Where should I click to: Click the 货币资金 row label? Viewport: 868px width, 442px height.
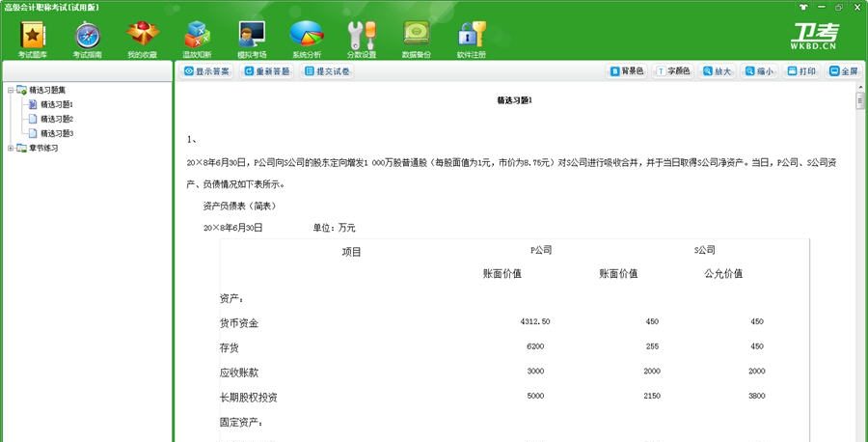click(x=239, y=323)
